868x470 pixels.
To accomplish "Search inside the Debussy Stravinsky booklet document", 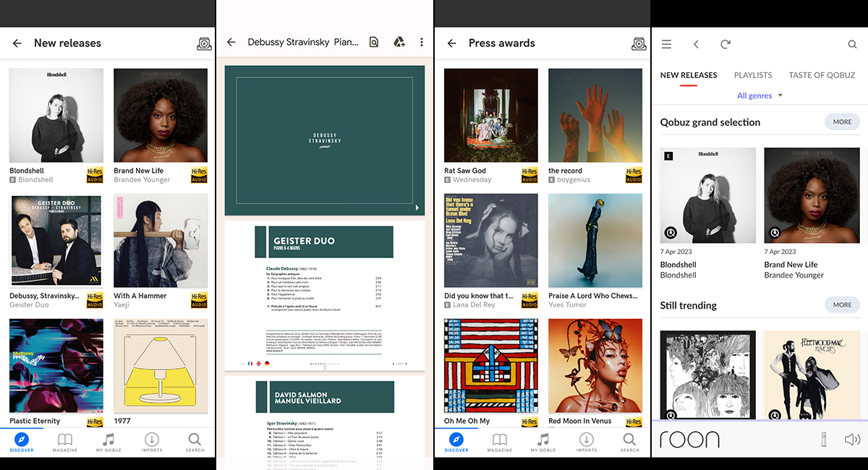I will tap(374, 43).
